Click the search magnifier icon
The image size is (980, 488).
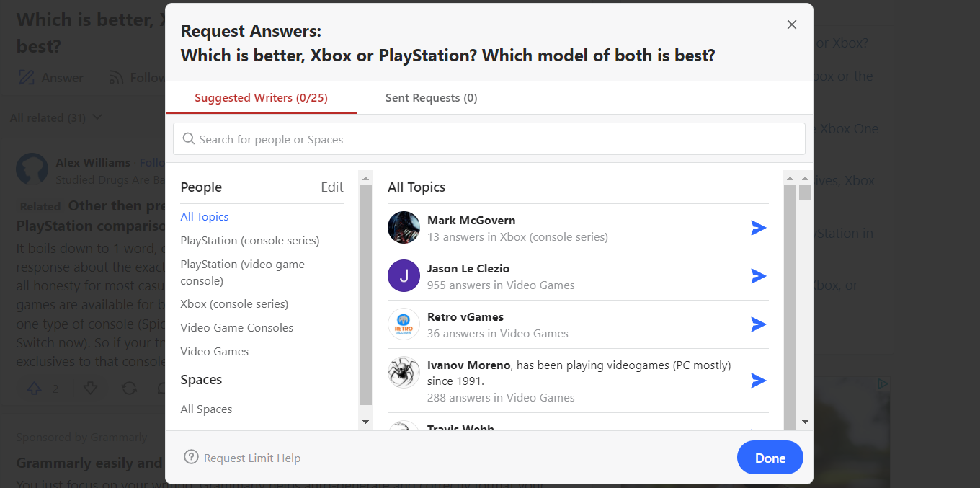[189, 138]
